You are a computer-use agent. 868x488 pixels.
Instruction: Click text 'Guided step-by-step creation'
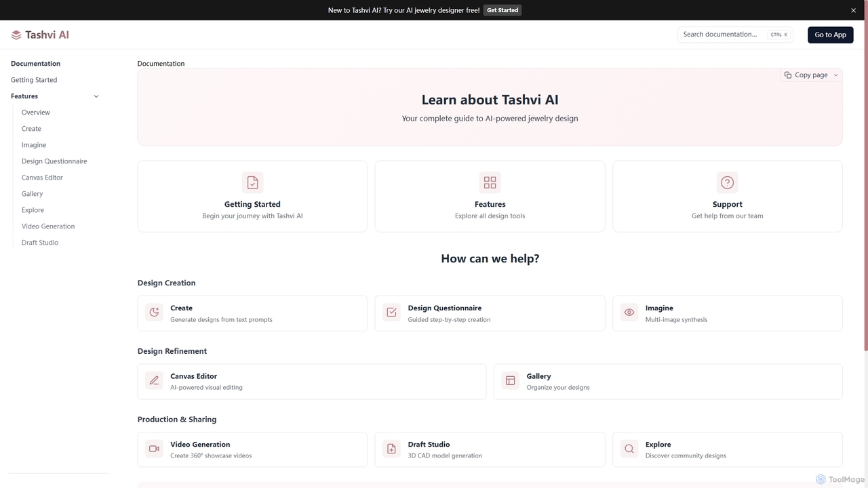pyautogui.click(x=449, y=320)
